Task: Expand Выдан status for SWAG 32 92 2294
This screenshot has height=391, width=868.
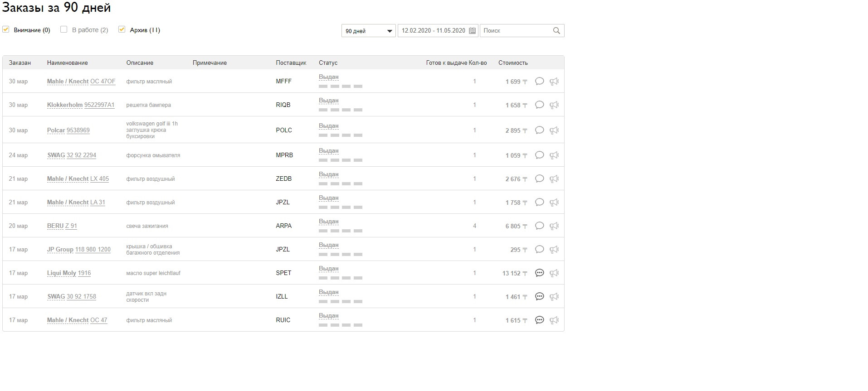Action: [x=329, y=151]
